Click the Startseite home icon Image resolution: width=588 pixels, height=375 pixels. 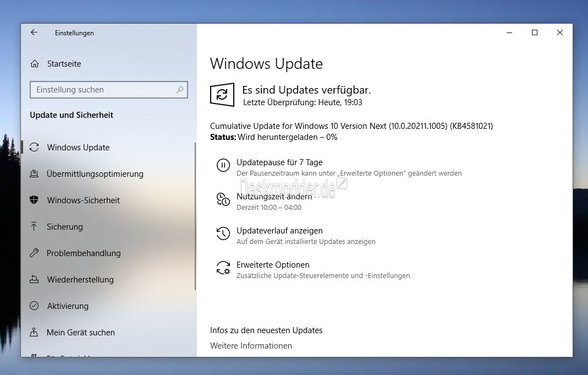35,64
